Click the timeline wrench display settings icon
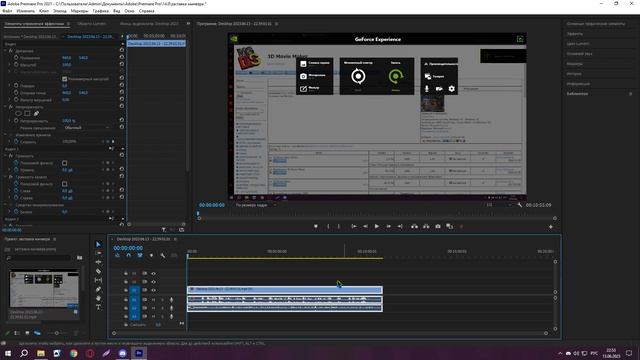640x360 pixels. 163,256
